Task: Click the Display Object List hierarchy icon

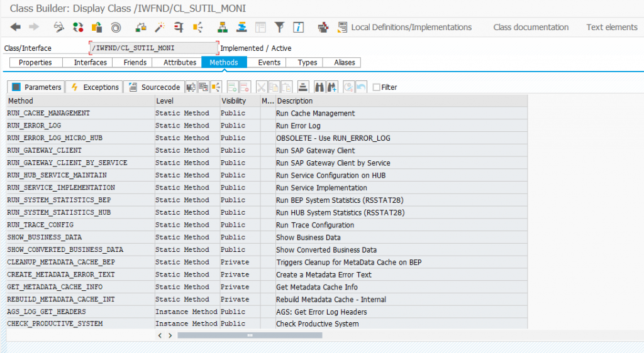Action: coord(223,27)
